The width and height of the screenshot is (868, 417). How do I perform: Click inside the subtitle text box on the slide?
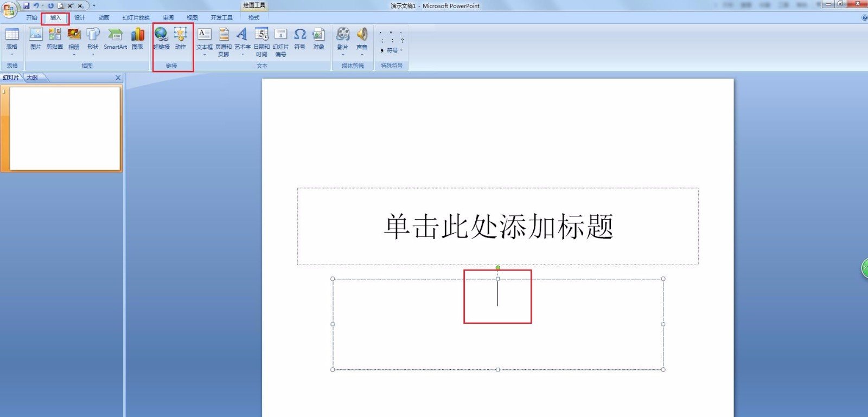pyautogui.click(x=498, y=324)
